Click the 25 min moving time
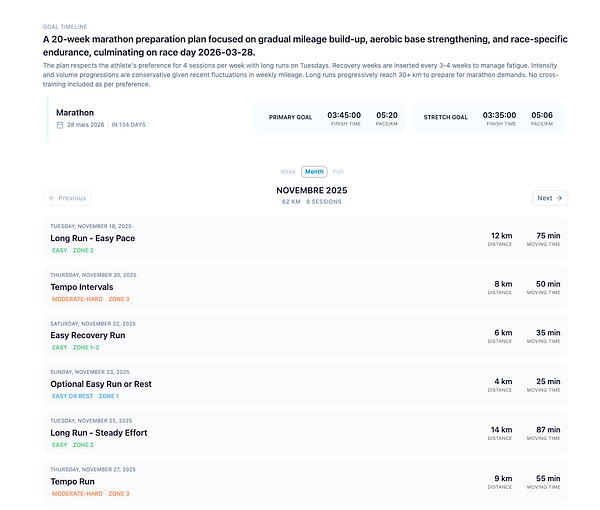 [x=548, y=381]
